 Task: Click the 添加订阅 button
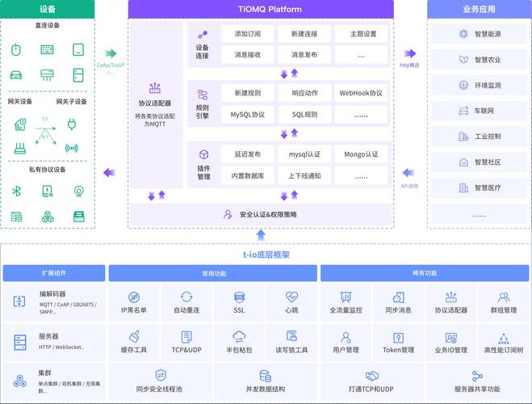tap(247, 34)
